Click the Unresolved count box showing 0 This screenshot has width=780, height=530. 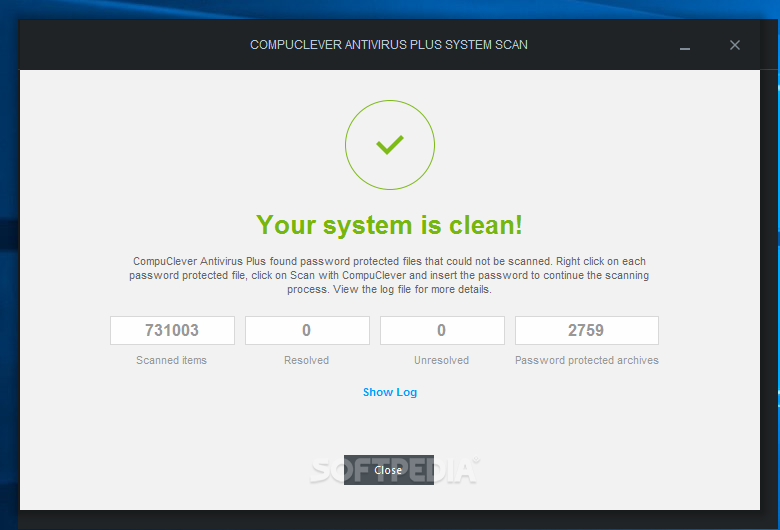pyautogui.click(x=442, y=330)
